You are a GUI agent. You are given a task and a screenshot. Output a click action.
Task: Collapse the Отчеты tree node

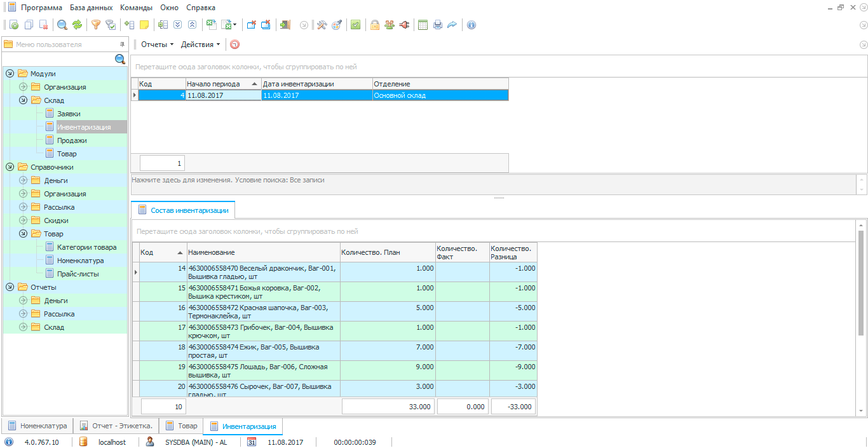click(x=10, y=287)
